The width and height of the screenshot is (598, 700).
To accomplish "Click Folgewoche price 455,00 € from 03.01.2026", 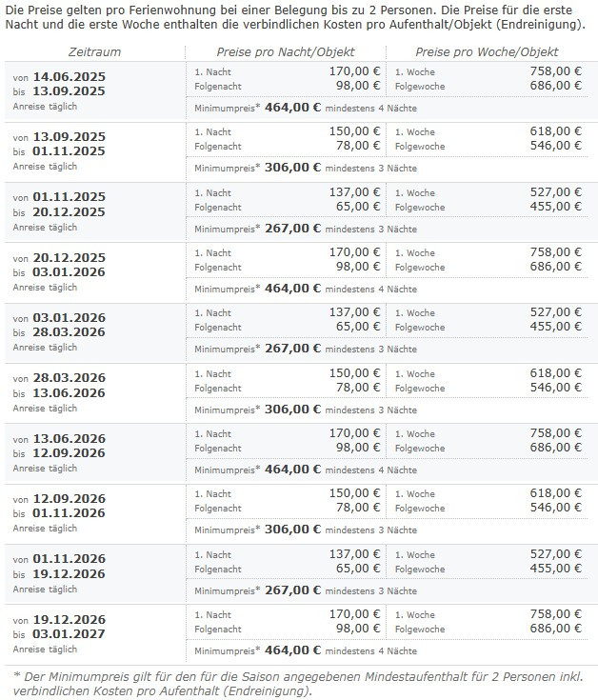I will tap(555, 327).
